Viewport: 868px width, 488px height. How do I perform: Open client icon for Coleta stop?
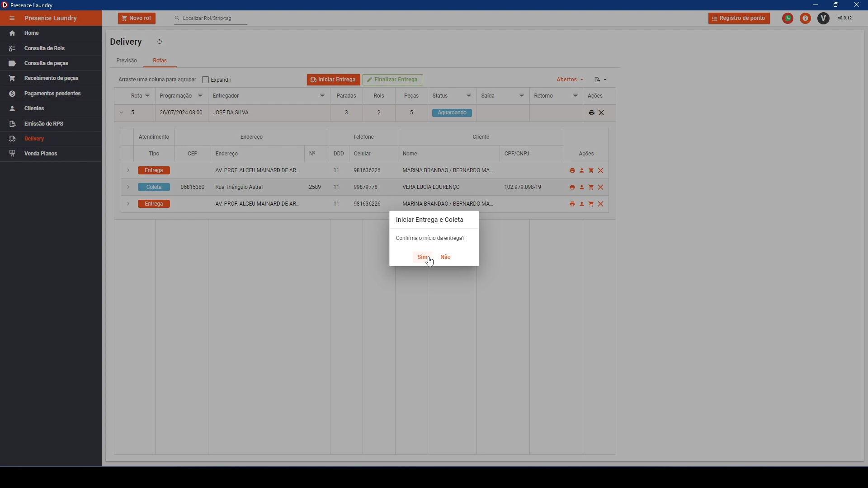pyautogui.click(x=582, y=188)
